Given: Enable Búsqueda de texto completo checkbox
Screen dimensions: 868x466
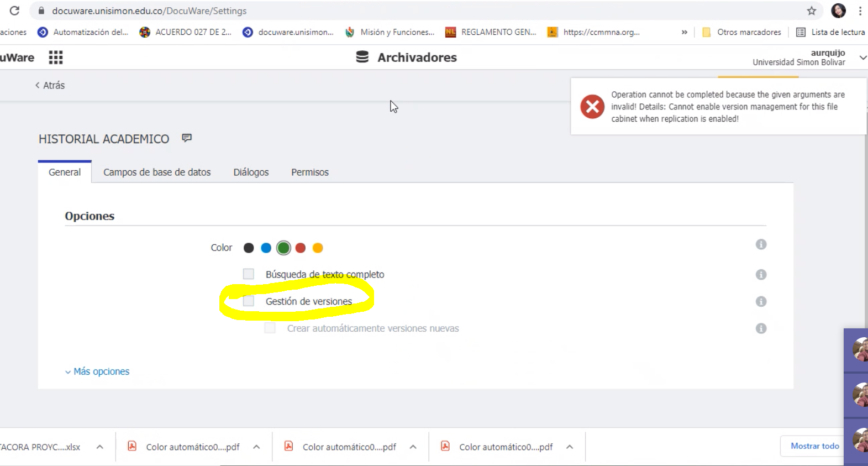Looking at the screenshot, I should coord(249,274).
